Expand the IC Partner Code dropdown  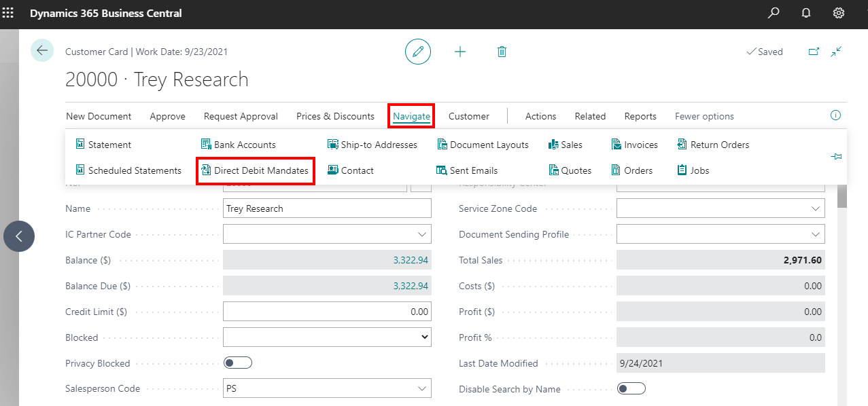point(421,234)
